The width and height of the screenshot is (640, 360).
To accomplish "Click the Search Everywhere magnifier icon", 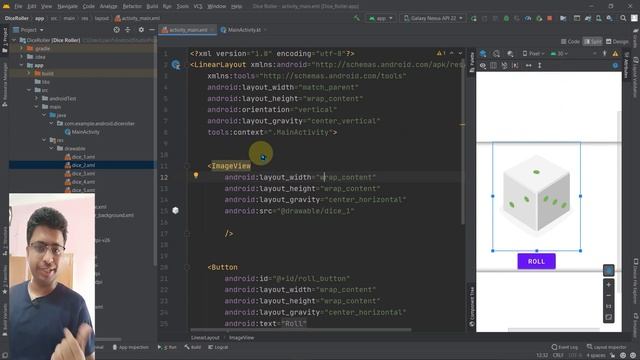I will pos(623,18).
